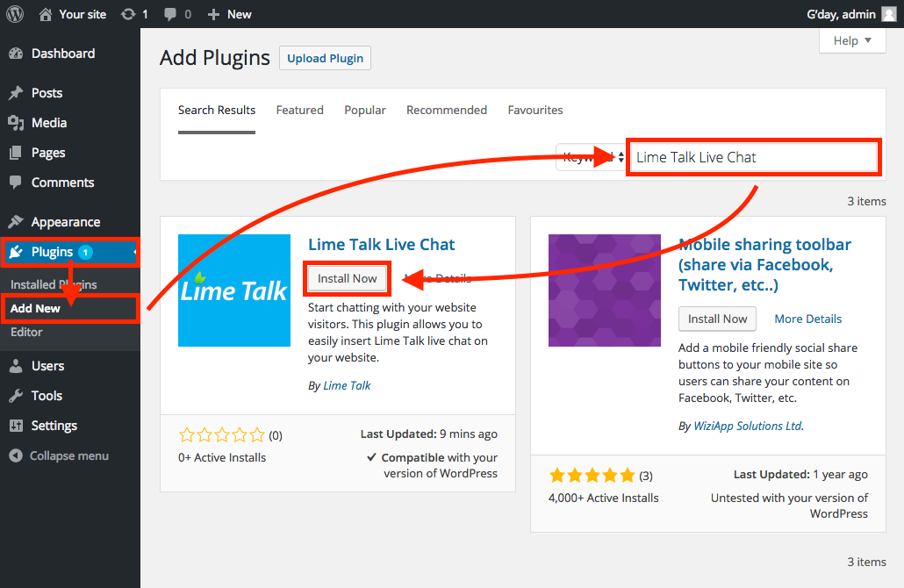Viewport: 904px width, 588px height.
Task: Visit the WiziApp Solutions Ltd. author link
Action: click(749, 426)
